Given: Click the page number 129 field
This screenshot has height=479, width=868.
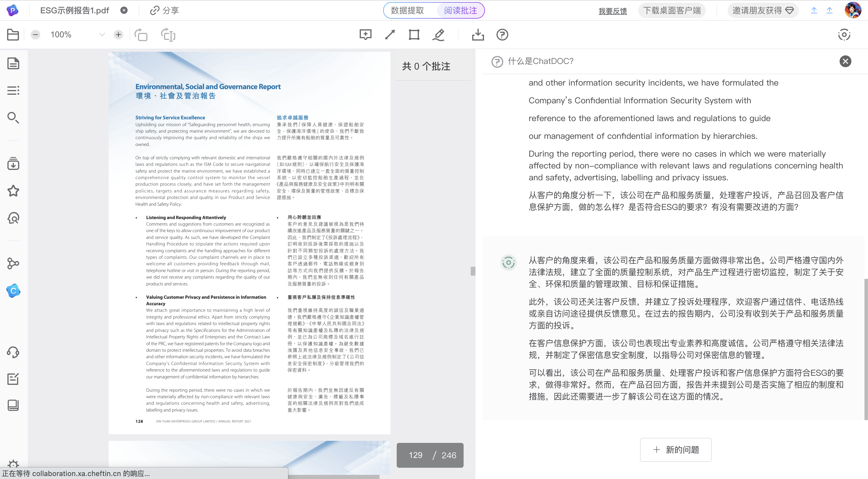Looking at the screenshot, I should pyautogui.click(x=415, y=455).
